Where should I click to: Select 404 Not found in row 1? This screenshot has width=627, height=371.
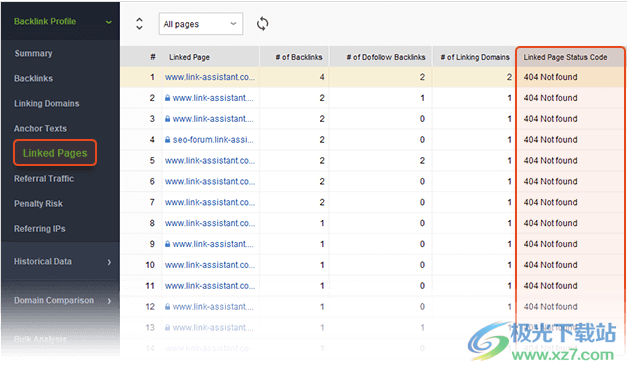click(x=550, y=77)
